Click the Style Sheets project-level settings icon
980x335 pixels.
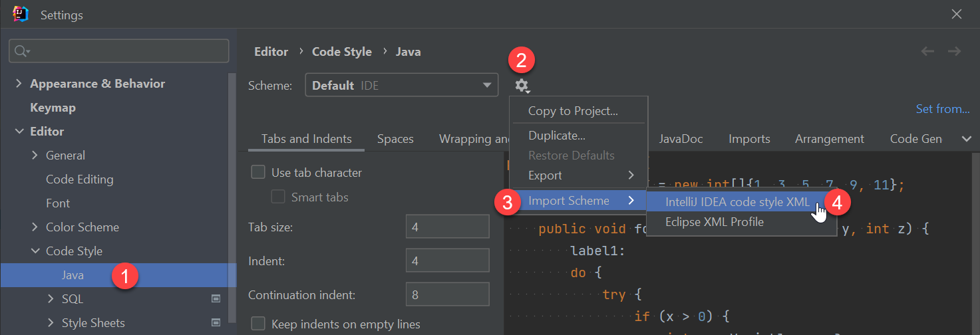coord(216,323)
